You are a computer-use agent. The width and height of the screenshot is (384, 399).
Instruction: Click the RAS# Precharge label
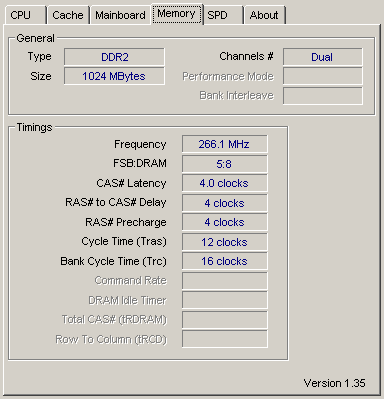[126, 222]
